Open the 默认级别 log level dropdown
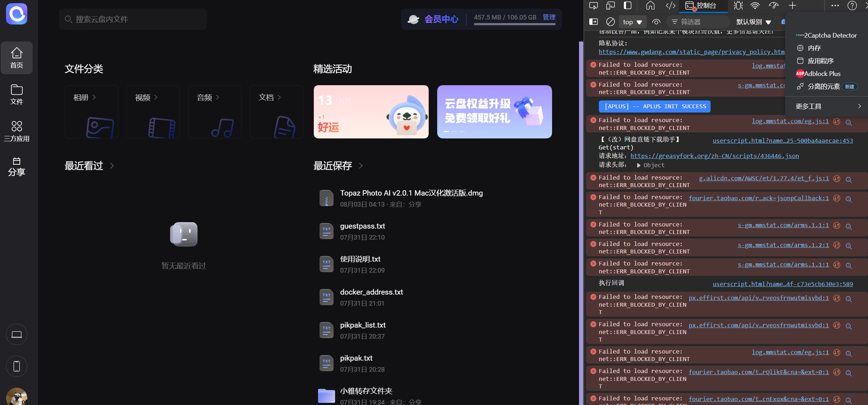868x405 pixels. point(753,22)
